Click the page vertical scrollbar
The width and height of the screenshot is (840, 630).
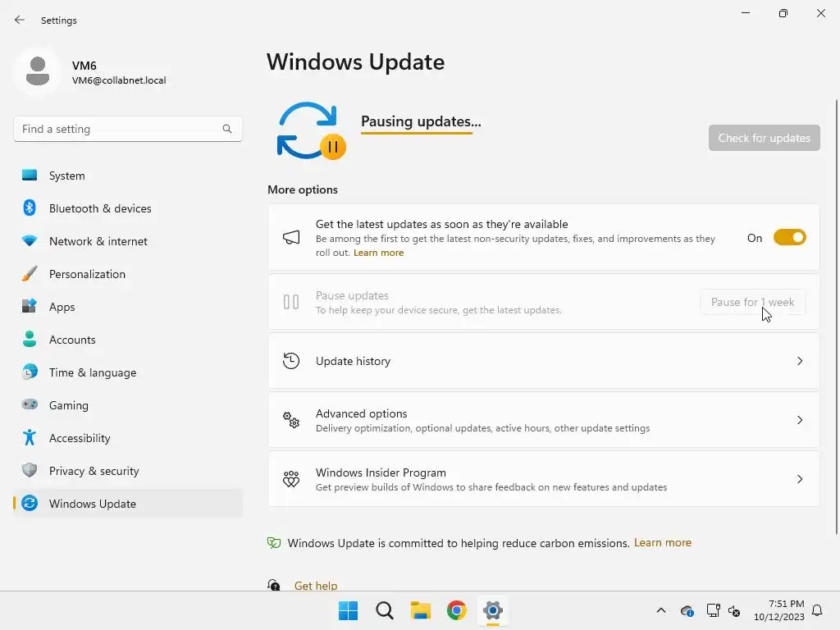(836, 316)
